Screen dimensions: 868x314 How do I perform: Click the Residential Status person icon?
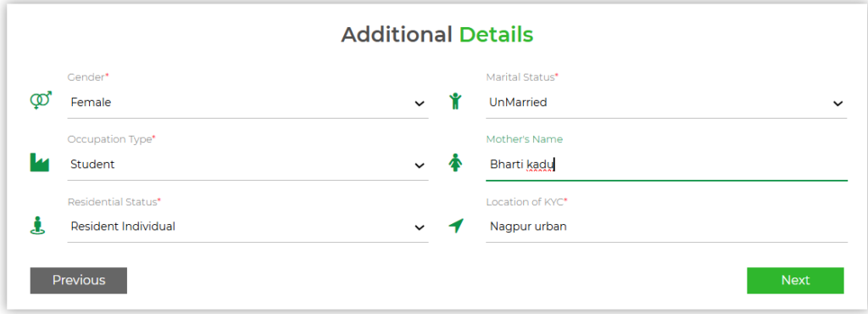37,226
